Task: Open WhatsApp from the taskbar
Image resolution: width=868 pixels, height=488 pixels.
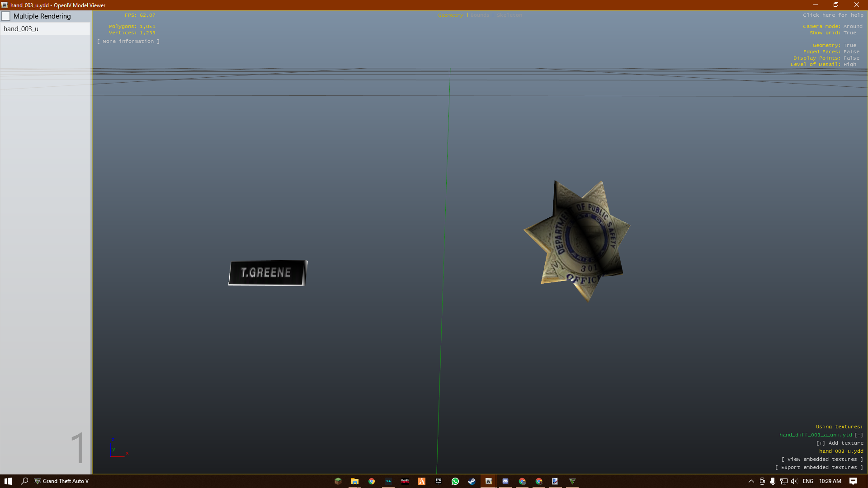Action: (455, 481)
